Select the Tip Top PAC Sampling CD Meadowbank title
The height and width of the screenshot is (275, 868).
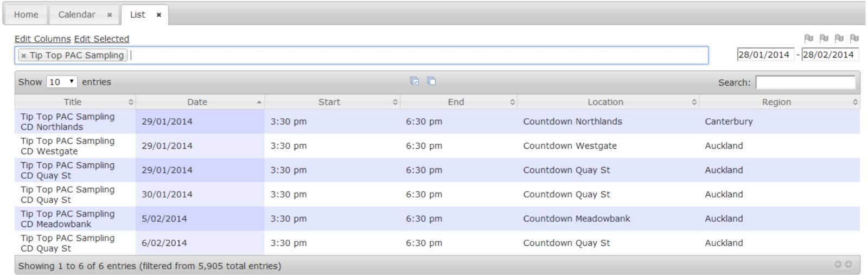tap(68, 219)
